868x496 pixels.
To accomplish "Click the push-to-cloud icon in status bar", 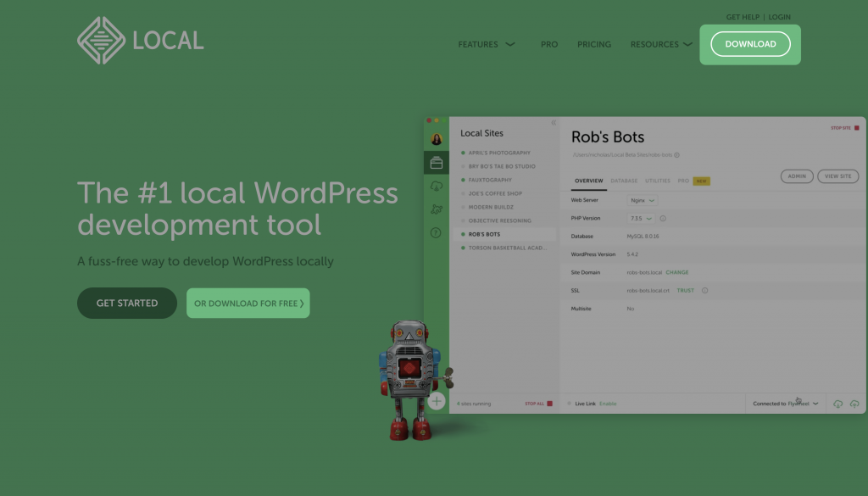I will pyautogui.click(x=854, y=404).
